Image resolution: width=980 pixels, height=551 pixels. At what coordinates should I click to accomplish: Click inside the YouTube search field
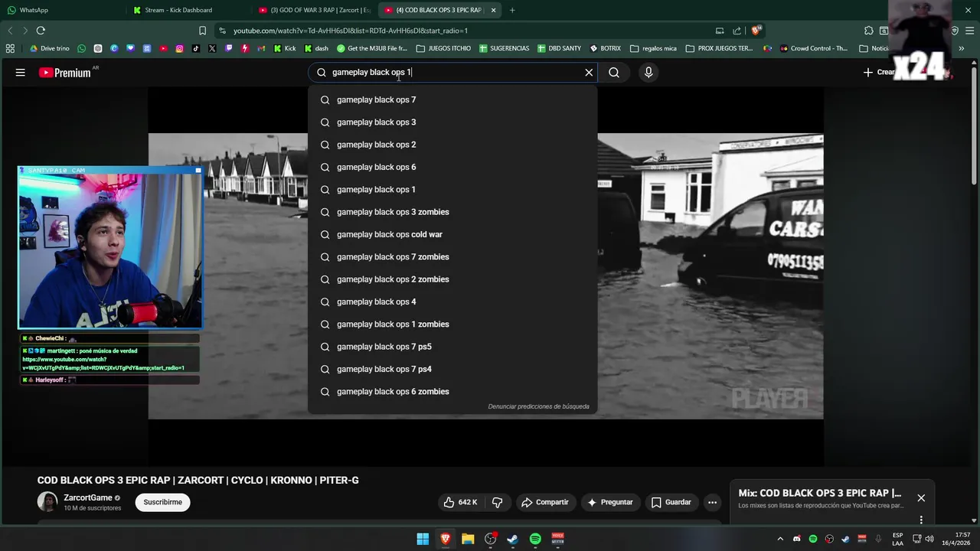452,72
